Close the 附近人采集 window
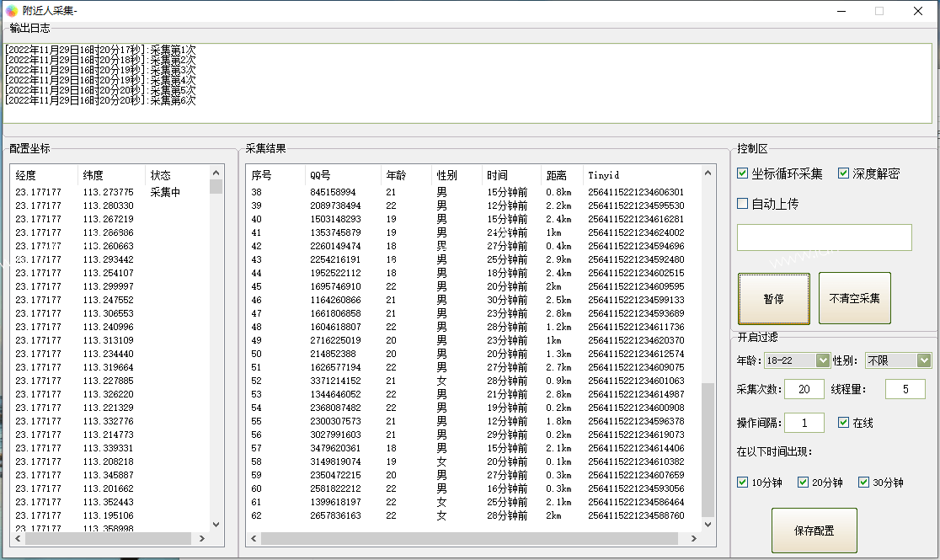This screenshot has width=940, height=560. pos(918,11)
